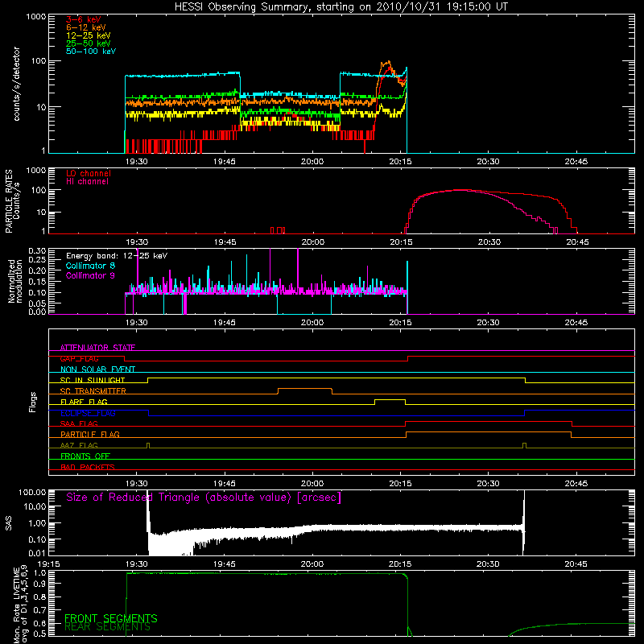Click the Mon. Rate LIVETIME axis label
This screenshot has width=644, height=644.
point(21,605)
